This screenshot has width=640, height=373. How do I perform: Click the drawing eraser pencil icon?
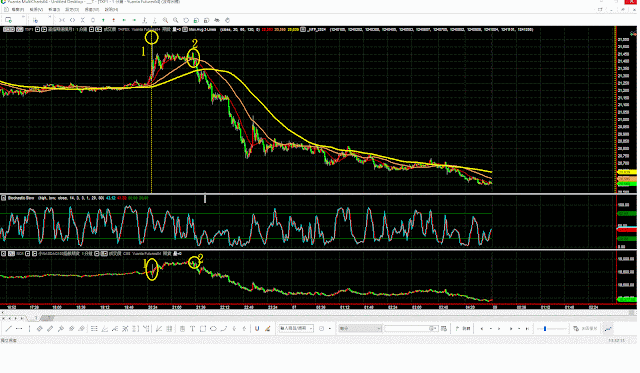coord(267,329)
